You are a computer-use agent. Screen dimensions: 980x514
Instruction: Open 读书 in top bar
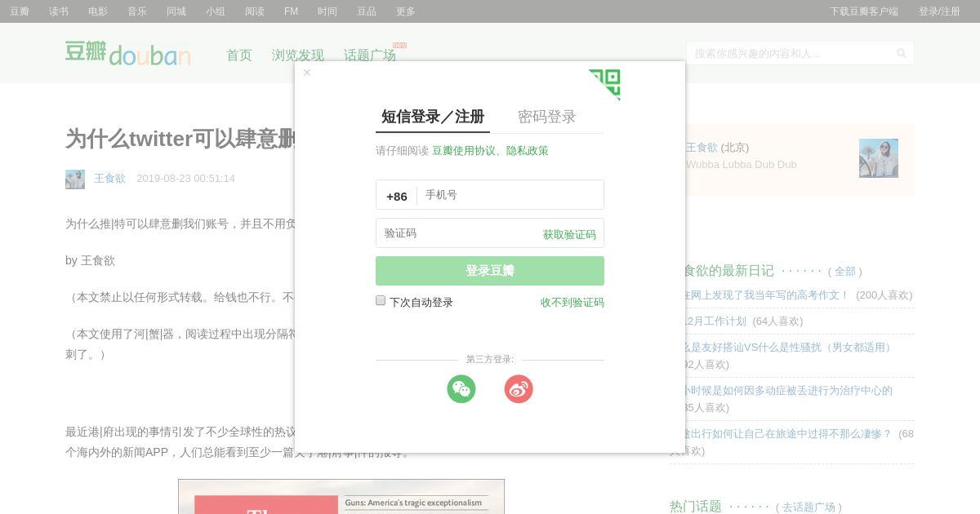[59, 11]
